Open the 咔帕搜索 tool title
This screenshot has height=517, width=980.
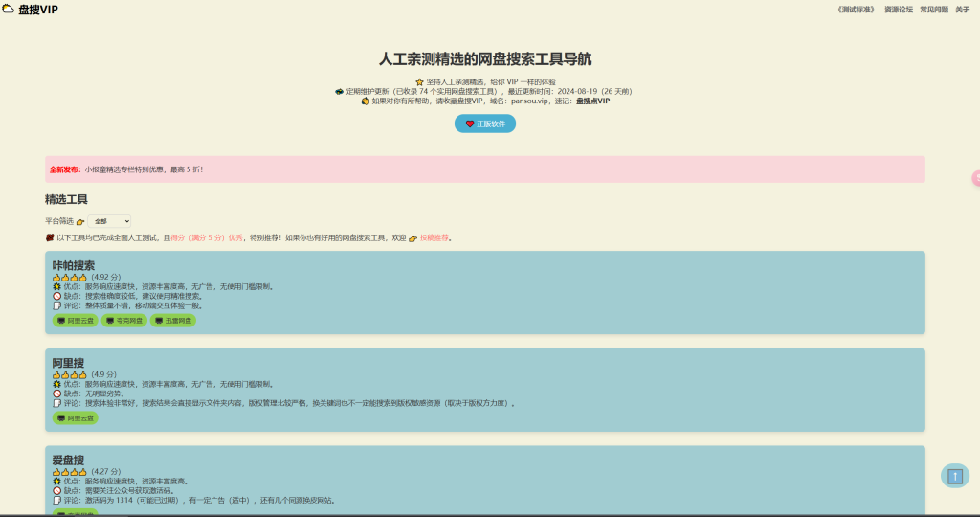click(x=73, y=266)
